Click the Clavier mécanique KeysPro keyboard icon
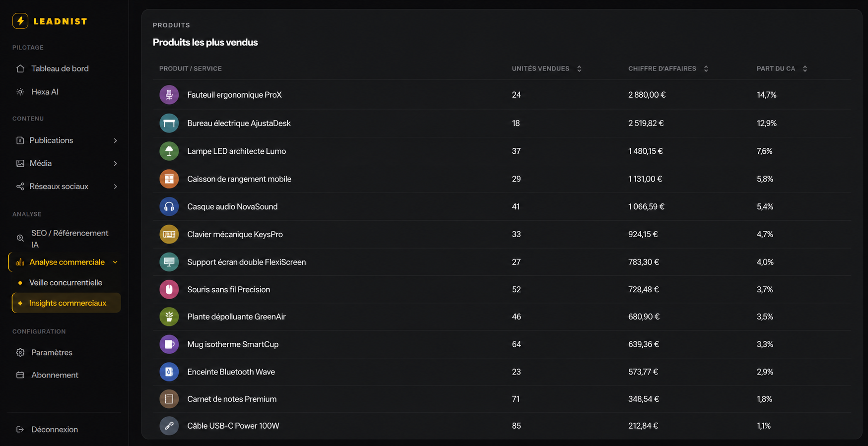 169,234
